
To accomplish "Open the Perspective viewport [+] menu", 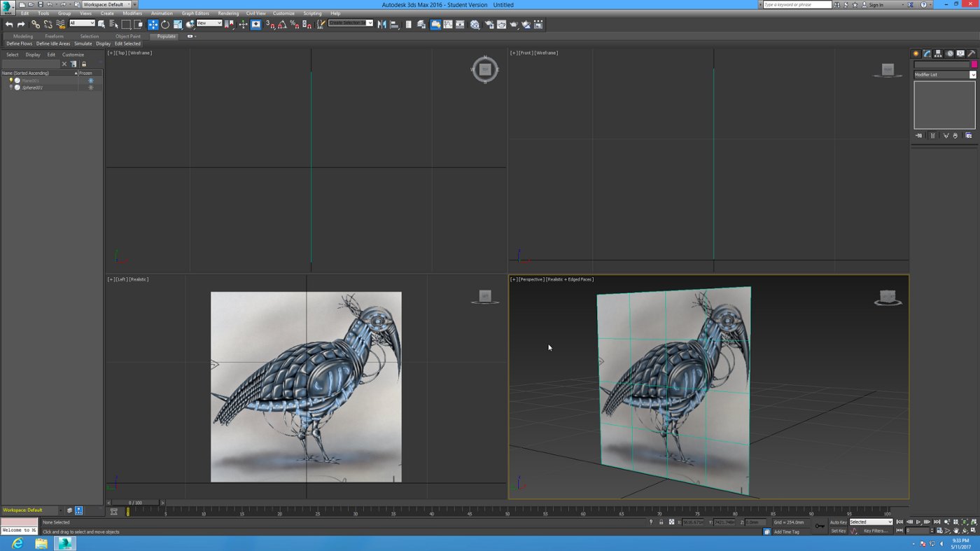I will (x=514, y=279).
